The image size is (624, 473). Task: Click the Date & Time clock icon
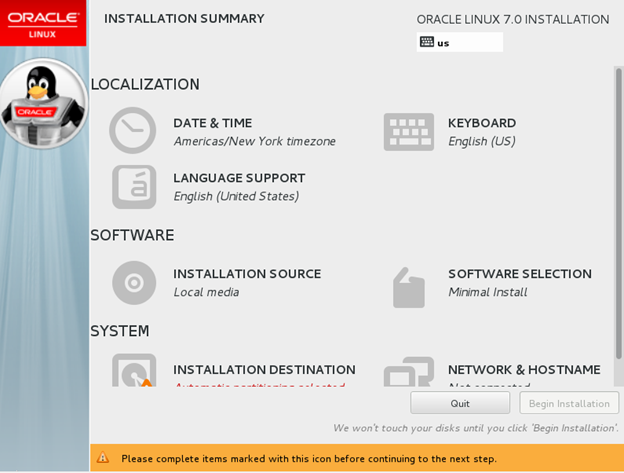(132, 131)
